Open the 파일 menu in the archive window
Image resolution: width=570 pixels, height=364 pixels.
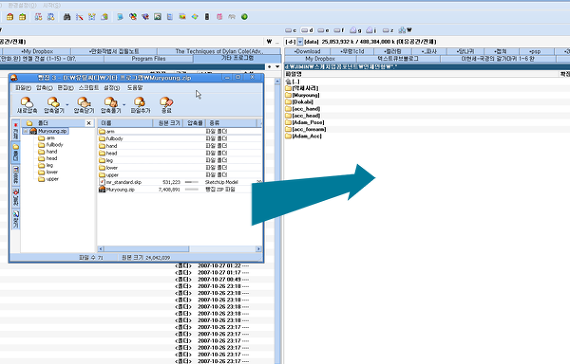(x=23, y=88)
